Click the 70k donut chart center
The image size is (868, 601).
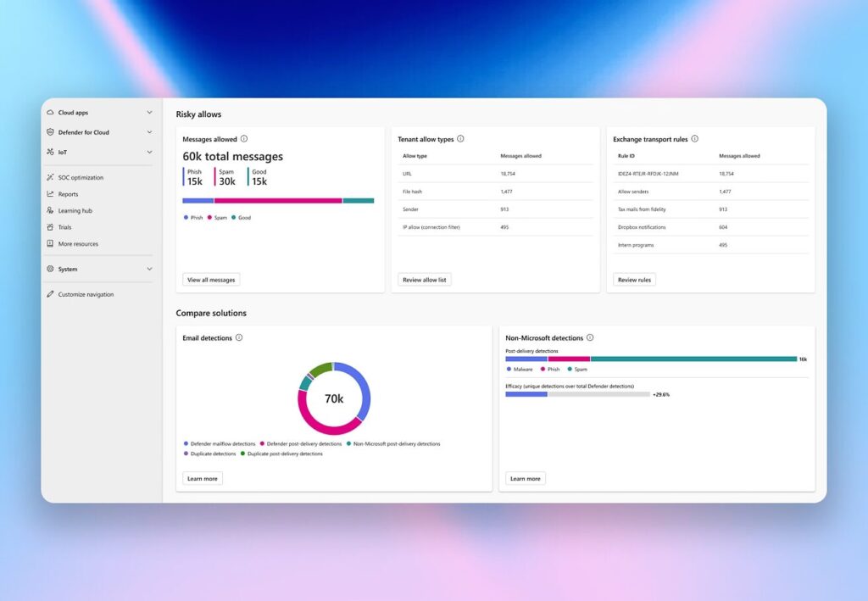coord(334,398)
